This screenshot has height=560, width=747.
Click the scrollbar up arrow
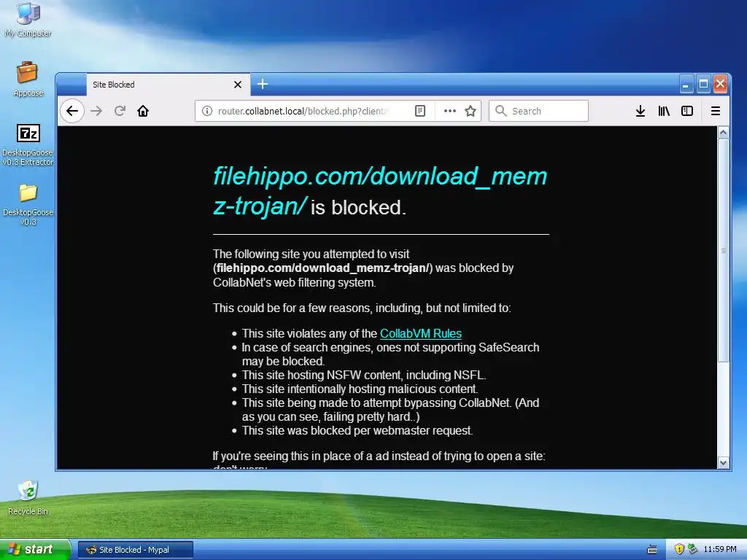click(723, 133)
